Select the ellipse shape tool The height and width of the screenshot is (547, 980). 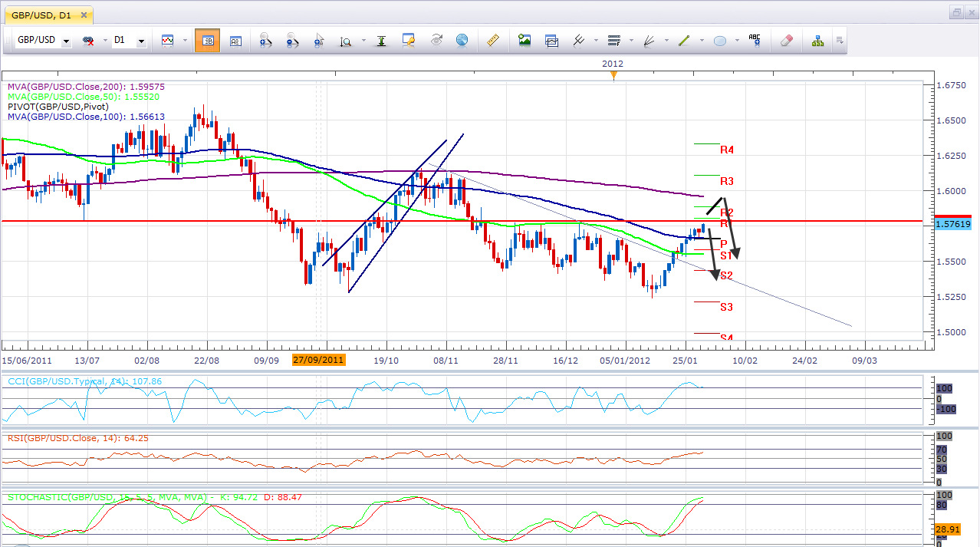pyautogui.click(x=719, y=41)
